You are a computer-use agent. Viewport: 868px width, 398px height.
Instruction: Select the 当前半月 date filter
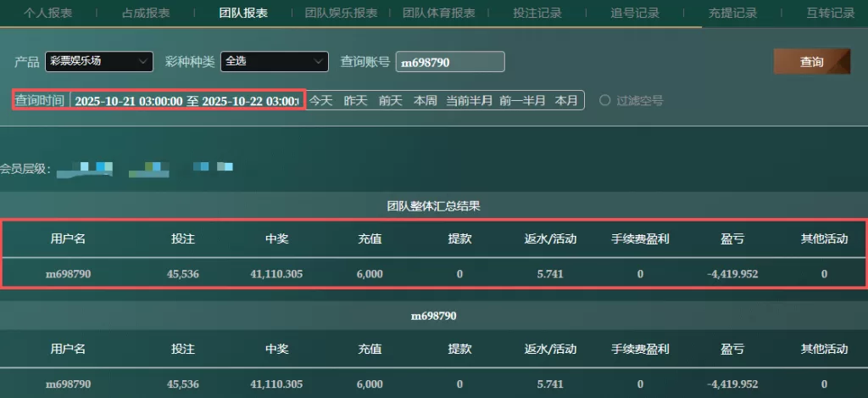pos(470,100)
